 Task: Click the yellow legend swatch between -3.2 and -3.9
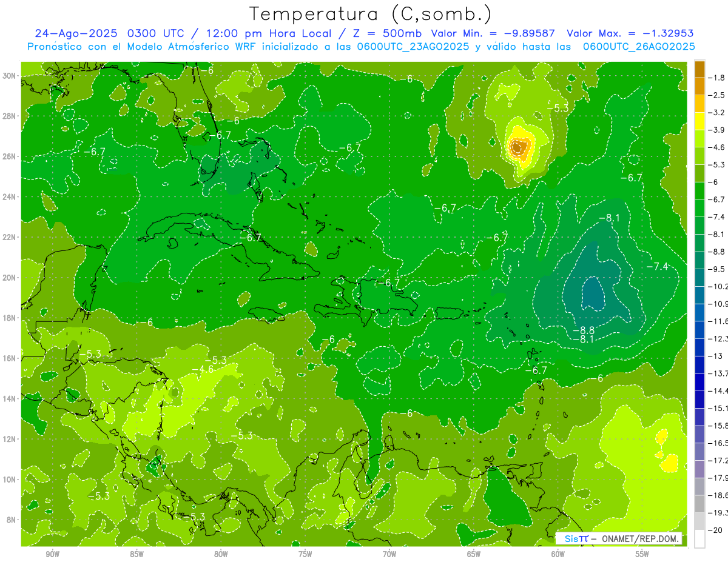(x=699, y=121)
